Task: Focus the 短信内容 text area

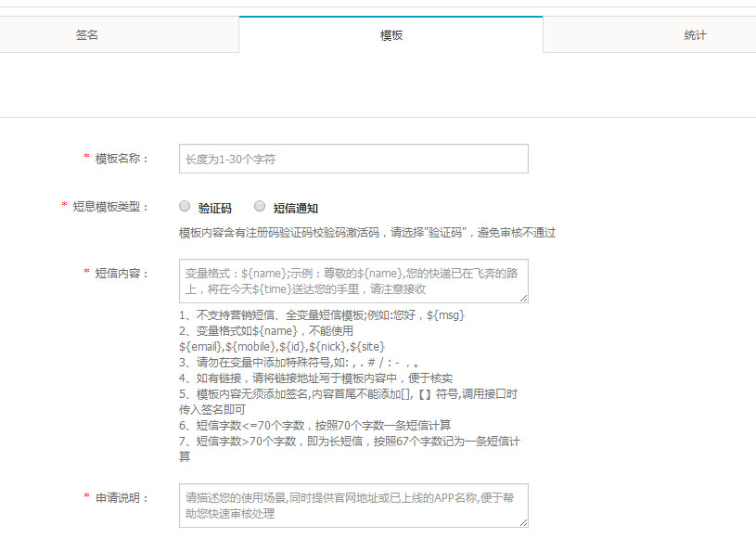Action: click(353, 281)
